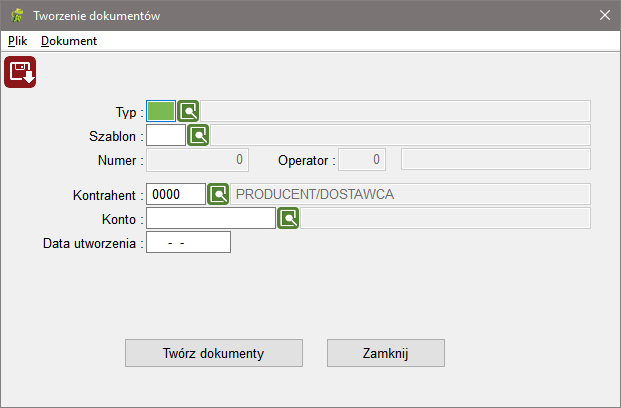Open the Konto search lookup icon
Screen dimensions: 621x408
click(288, 218)
